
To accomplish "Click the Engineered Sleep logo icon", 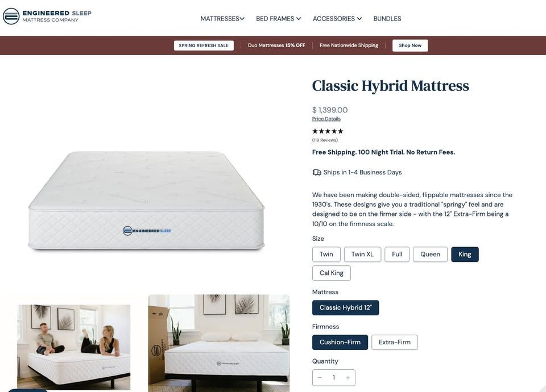I will pos(11,16).
